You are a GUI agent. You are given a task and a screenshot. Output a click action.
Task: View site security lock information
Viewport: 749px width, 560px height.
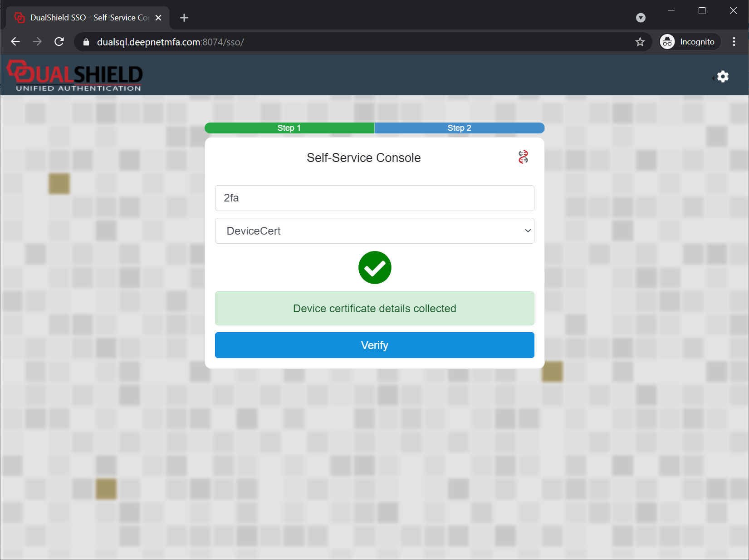tap(86, 42)
